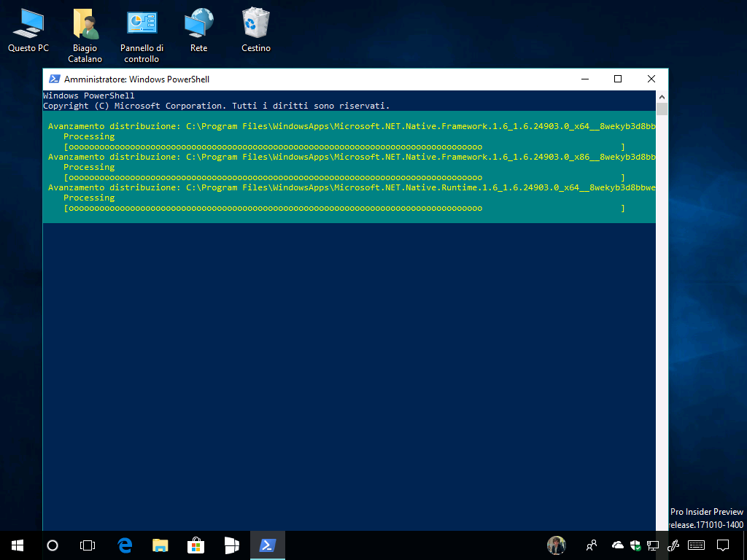Open the Windows Start menu
Image resolution: width=747 pixels, height=560 pixels.
(x=18, y=545)
